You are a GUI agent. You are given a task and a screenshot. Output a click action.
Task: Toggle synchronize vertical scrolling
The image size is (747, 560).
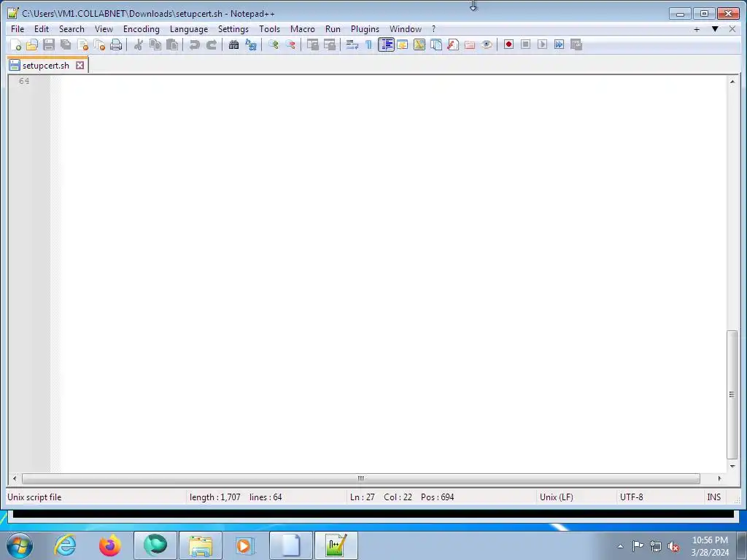point(312,44)
